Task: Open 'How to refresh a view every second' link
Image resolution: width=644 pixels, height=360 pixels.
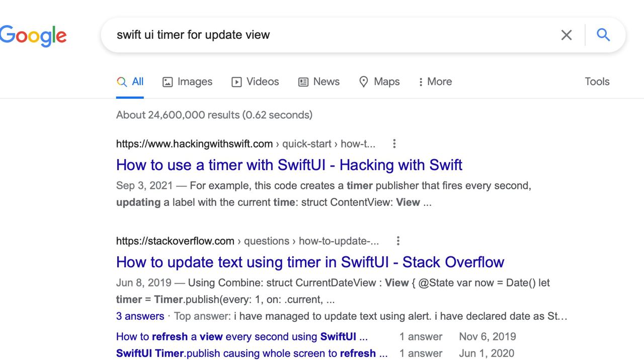Action: point(242,336)
